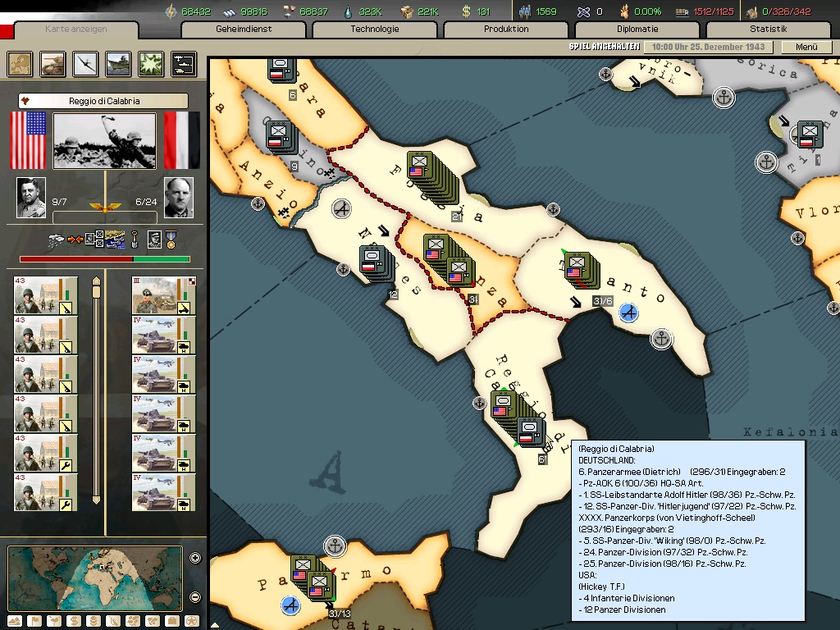Zoom out the minimap with minus
The image size is (840, 630).
coord(195,597)
